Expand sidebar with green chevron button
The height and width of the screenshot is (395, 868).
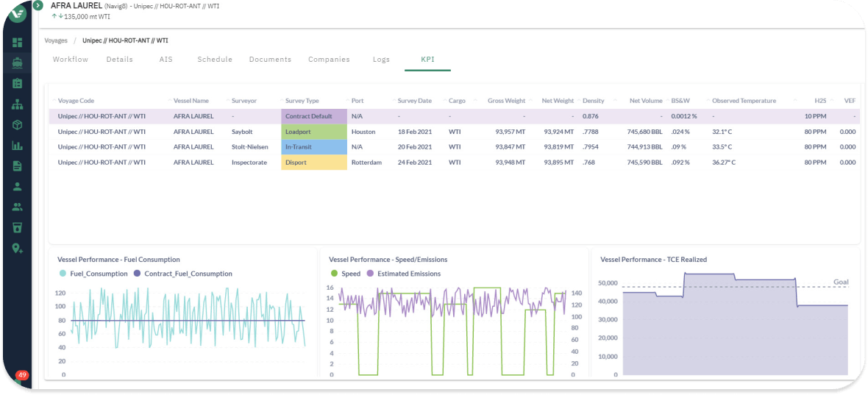pyautogui.click(x=38, y=6)
